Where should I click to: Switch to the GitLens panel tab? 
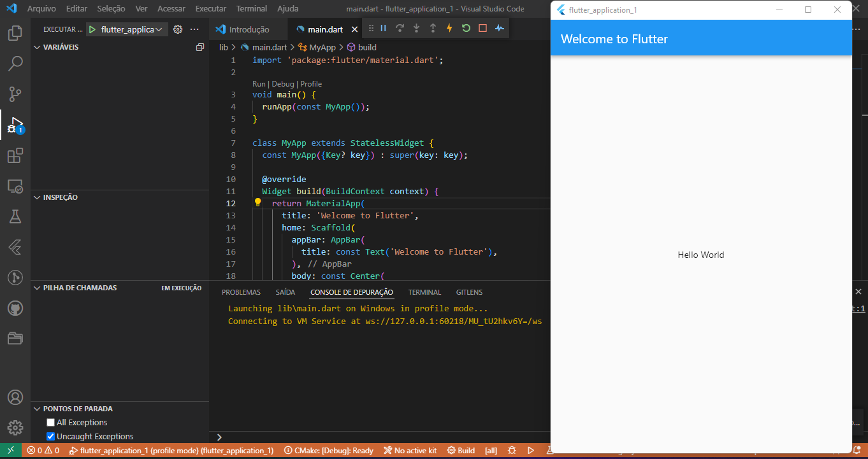click(469, 292)
